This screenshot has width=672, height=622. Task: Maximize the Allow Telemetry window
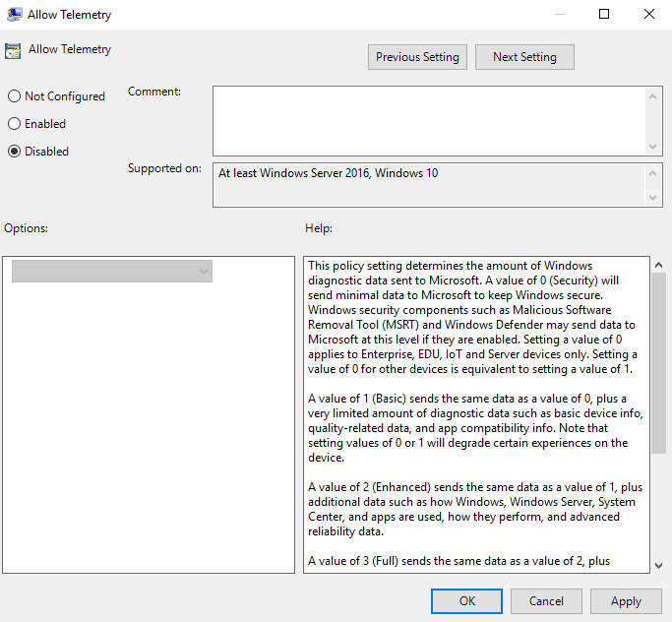point(604,14)
